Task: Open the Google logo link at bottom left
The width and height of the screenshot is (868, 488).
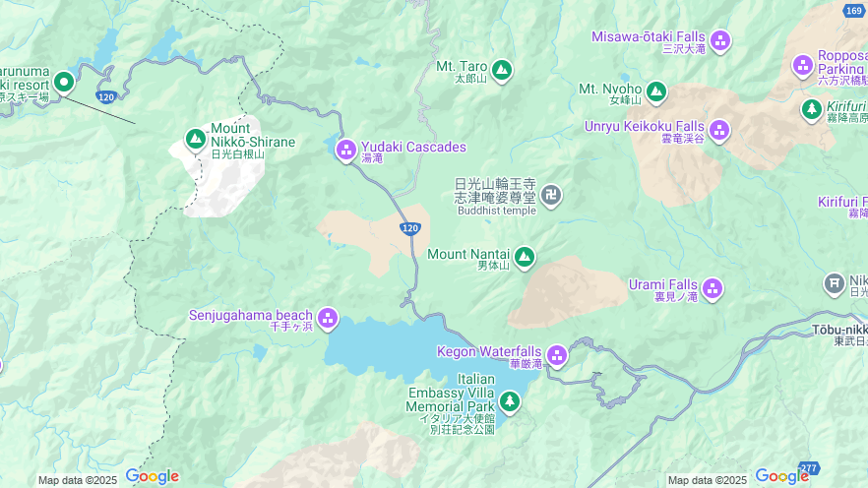Action: click(153, 476)
